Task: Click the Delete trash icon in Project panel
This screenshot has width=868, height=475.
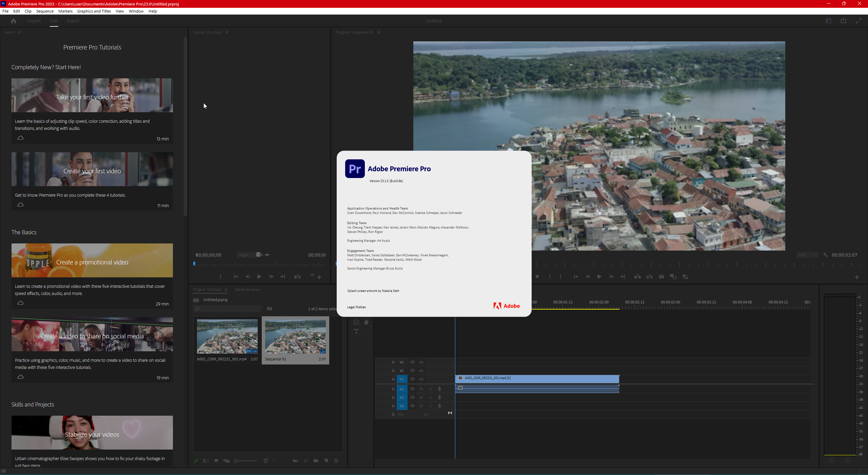Action: tap(336, 461)
